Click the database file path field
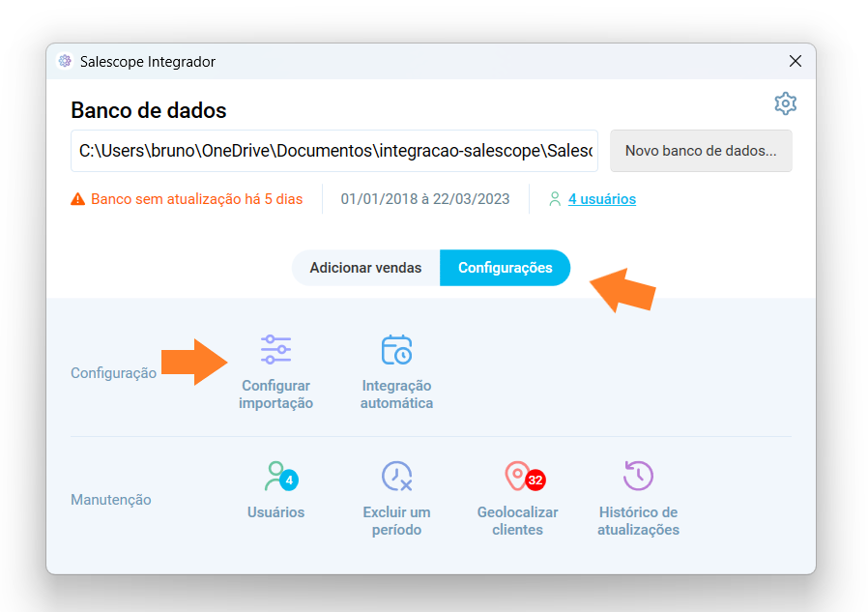Viewport: 868px width, 612px height. (334, 151)
